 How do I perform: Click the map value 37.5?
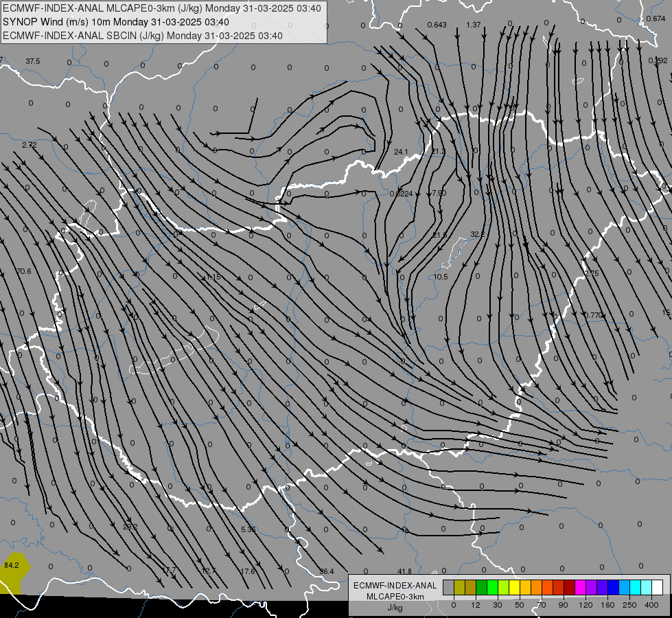[x=32, y=61]
